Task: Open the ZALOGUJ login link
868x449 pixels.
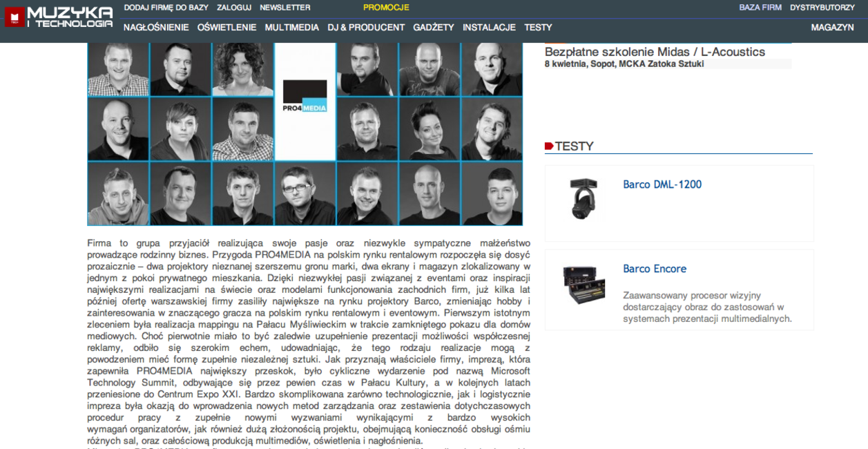Action: [234, 8]
